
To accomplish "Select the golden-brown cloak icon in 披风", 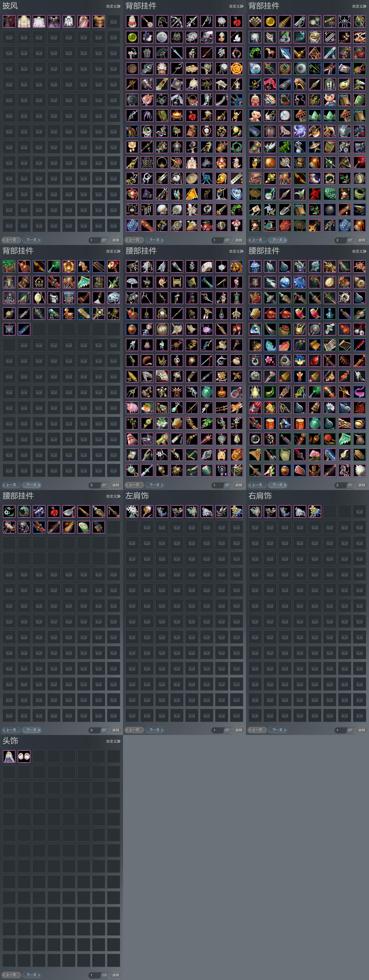I will point(99,21).
